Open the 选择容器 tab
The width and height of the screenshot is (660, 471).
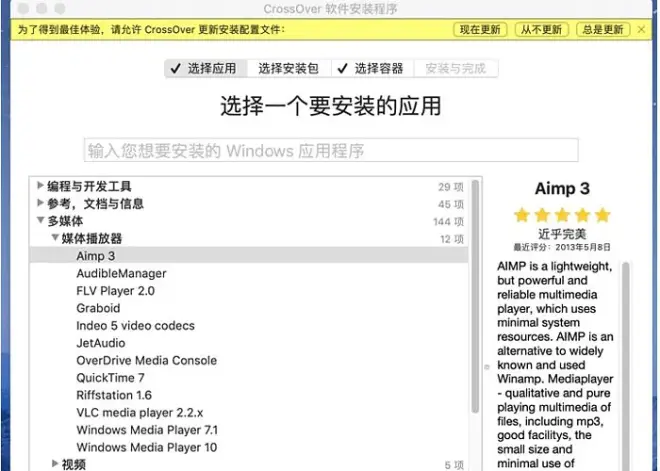pos(372,68)
